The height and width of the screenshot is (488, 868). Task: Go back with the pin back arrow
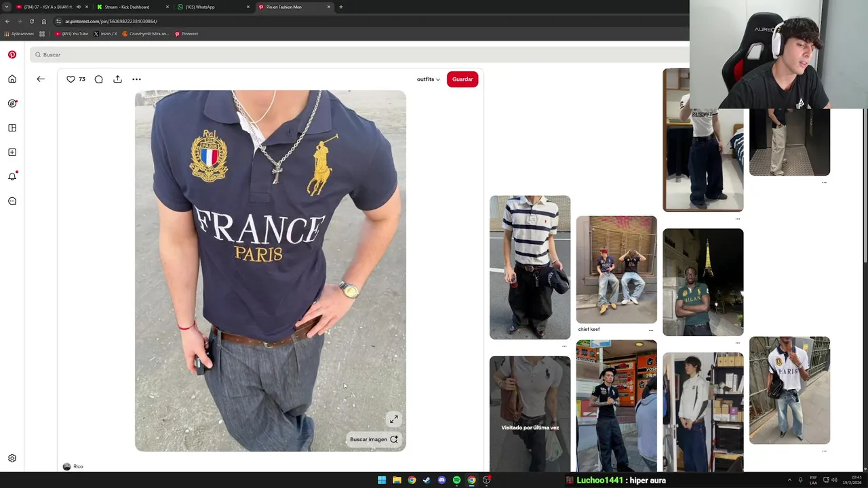(41, 79)
